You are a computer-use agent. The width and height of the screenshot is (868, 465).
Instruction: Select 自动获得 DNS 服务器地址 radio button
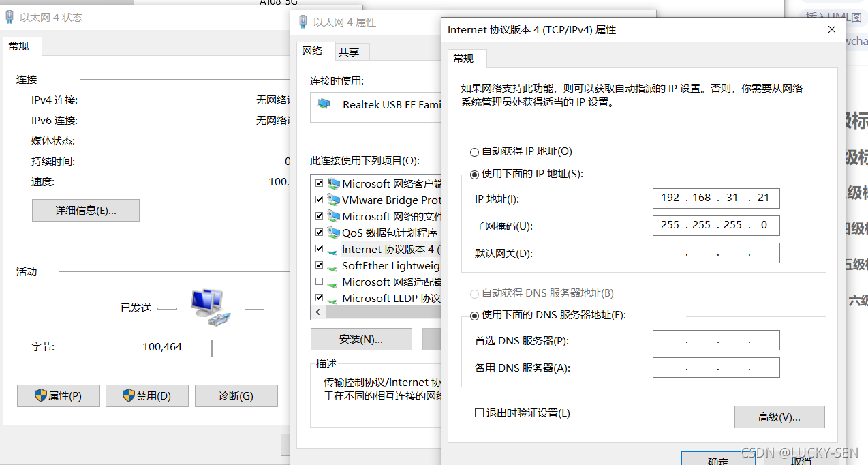[x=474, y=294]
